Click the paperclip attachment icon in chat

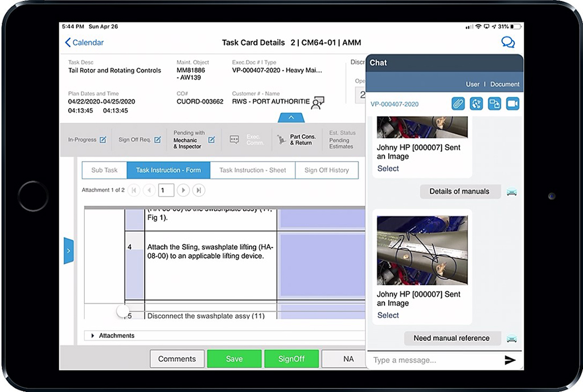458,104
